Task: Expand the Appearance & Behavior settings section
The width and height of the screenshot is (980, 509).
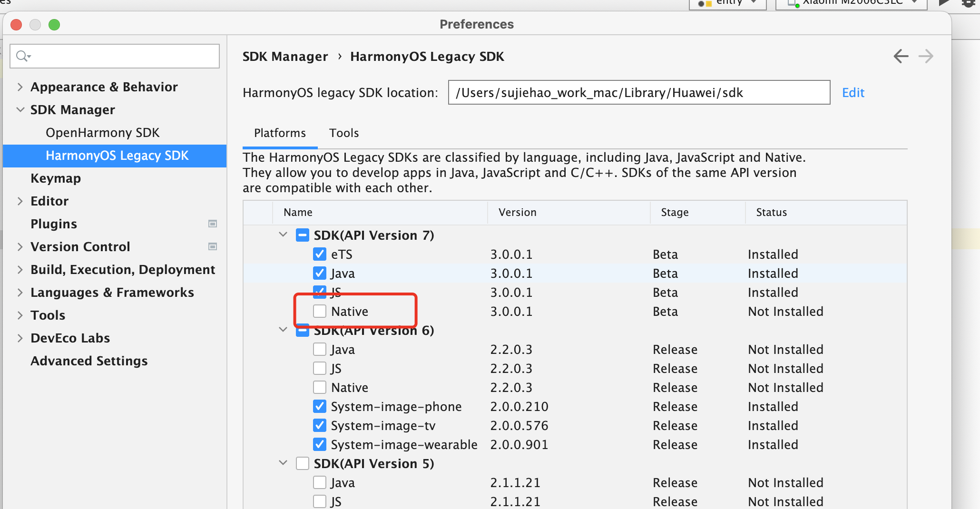Action: click(x=20, y=87)
